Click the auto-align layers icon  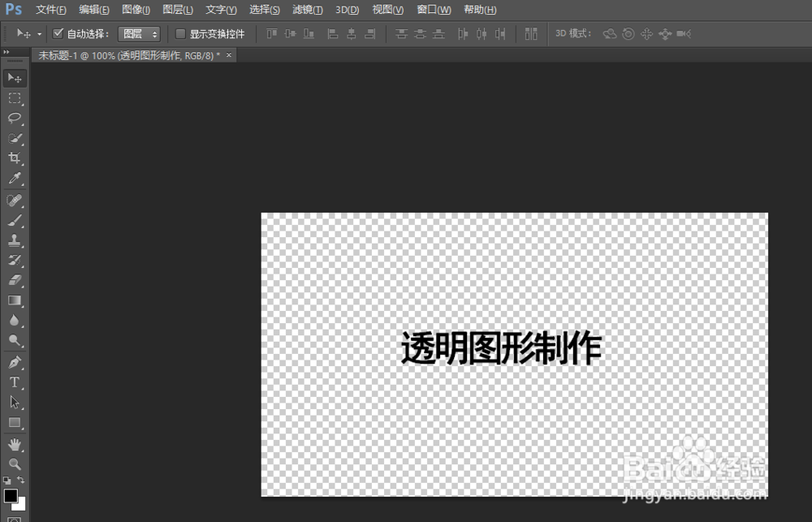(x=531, y=33)
